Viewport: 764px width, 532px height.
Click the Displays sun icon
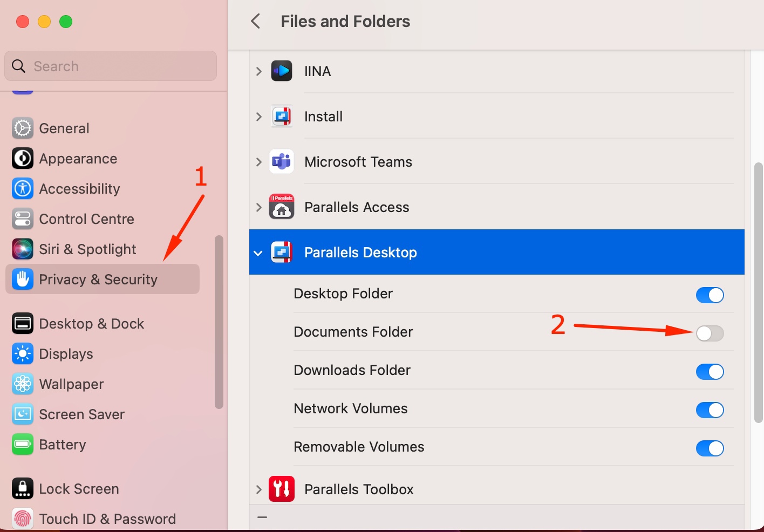click(23, 354)
